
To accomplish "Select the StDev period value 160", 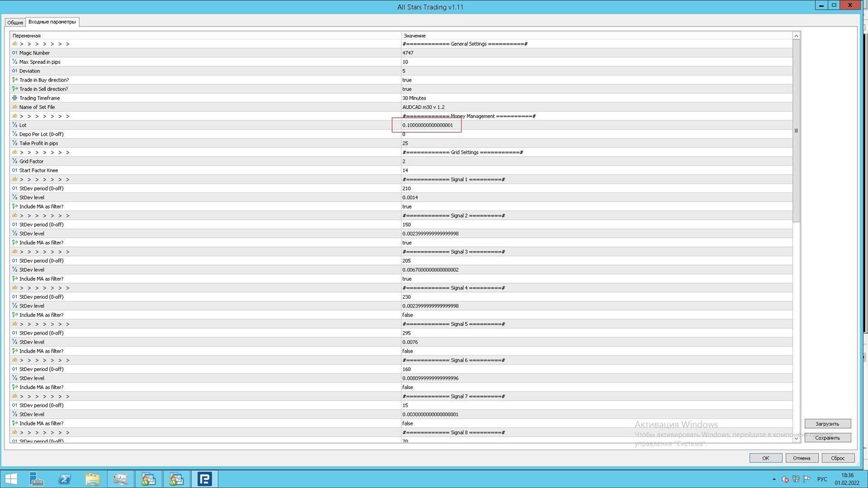I will click(406, 369).
